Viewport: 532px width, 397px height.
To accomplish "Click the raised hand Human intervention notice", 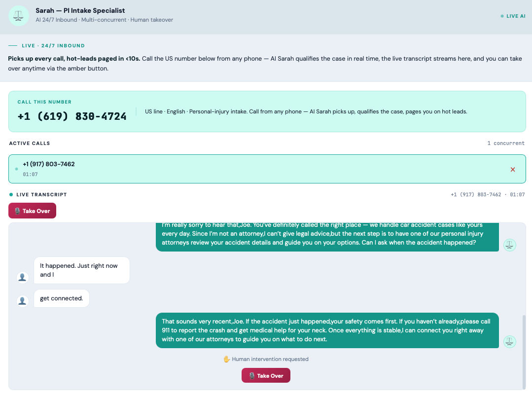I will pyautogui.click(x=266, y=359).
